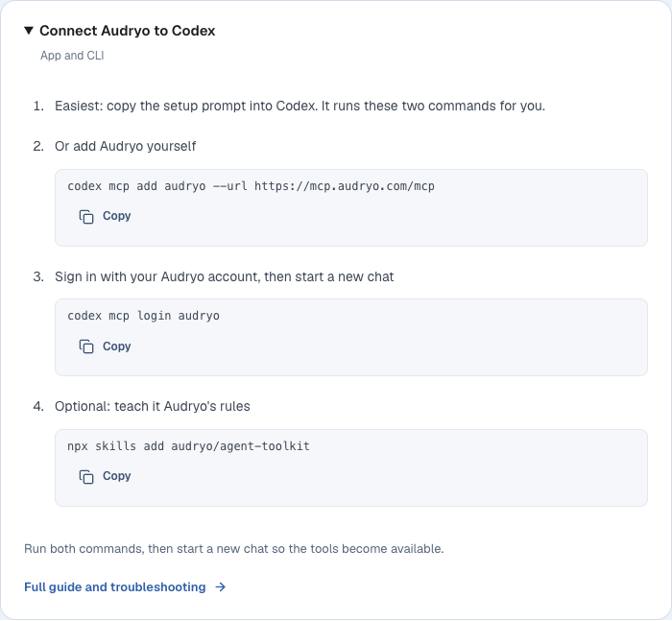Click "Optional: teach it Audryo's rules" step text
Viewport: 672px width, 621px height.
(152, 406)
